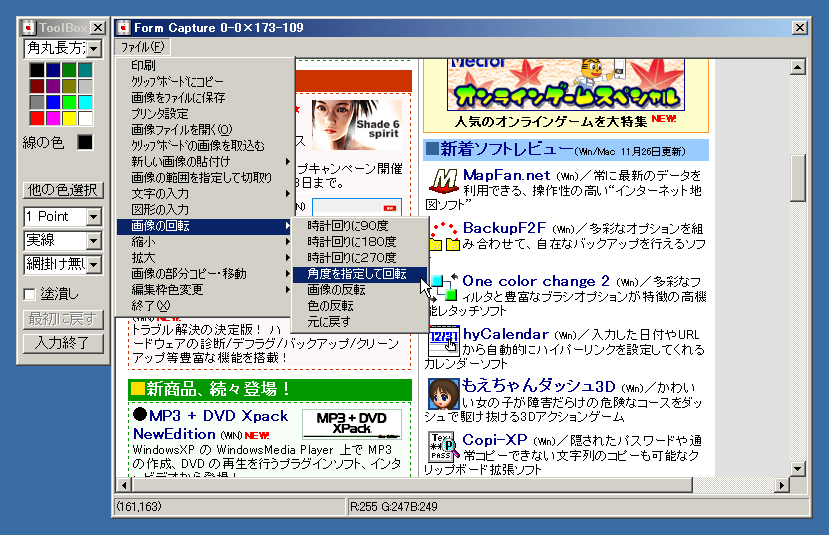Viewport: 829px width, 535px height.
Task: Open the ファイル(F) menu
Action: [143, 47]
